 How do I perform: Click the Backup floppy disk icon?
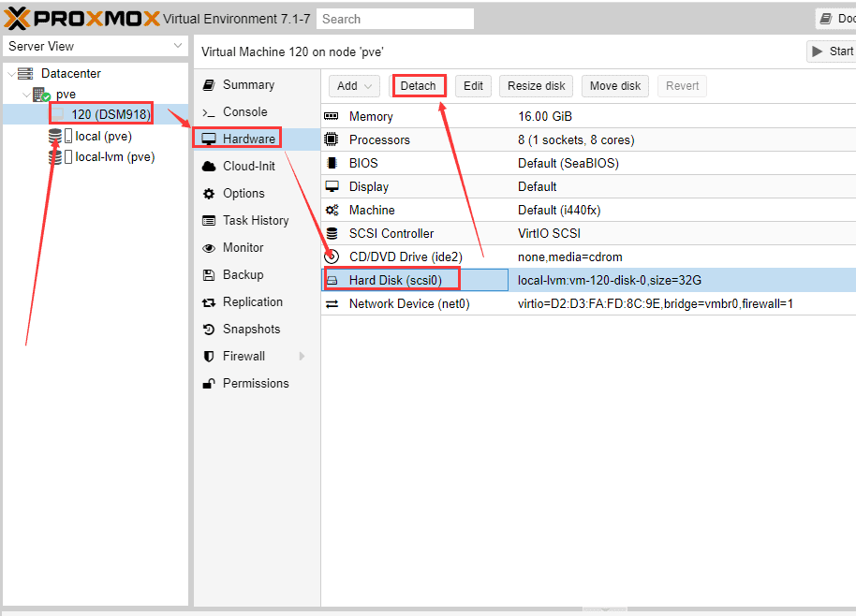point(209,275)
